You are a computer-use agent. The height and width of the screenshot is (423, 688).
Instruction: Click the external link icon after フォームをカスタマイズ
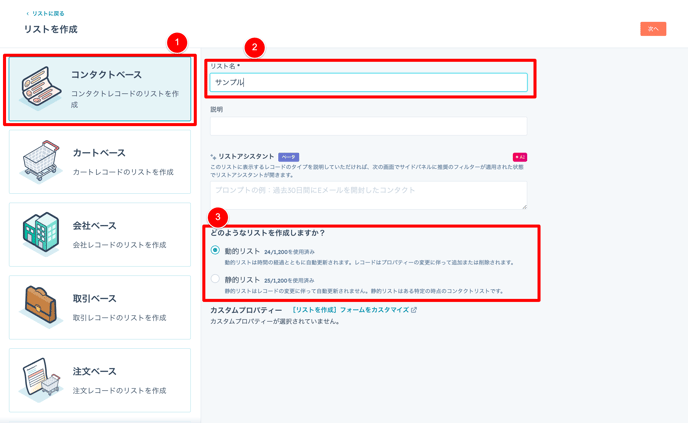pyautogui.click(x=414, y=310)
